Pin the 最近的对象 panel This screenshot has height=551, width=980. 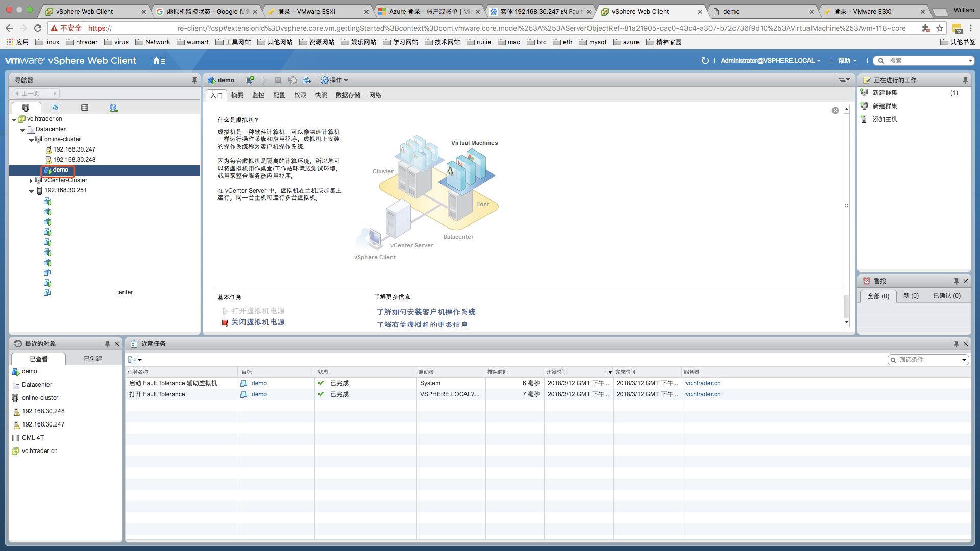pos(107,344)
